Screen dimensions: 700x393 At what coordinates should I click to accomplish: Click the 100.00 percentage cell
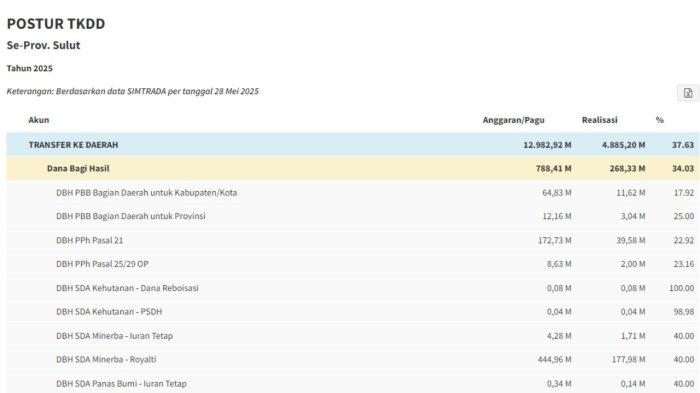pos(682,288)
